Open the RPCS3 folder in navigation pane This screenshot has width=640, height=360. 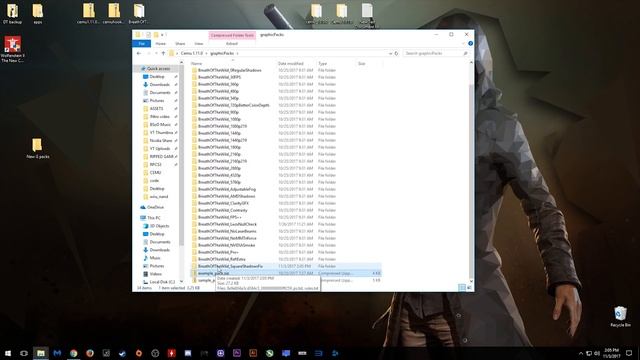pyautogui.click(x=156, y=164)
